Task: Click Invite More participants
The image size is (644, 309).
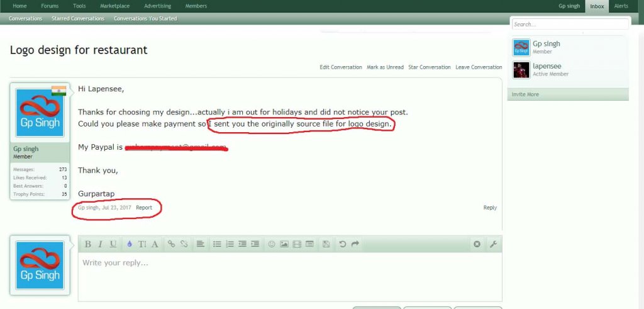Action: [525, 94]
